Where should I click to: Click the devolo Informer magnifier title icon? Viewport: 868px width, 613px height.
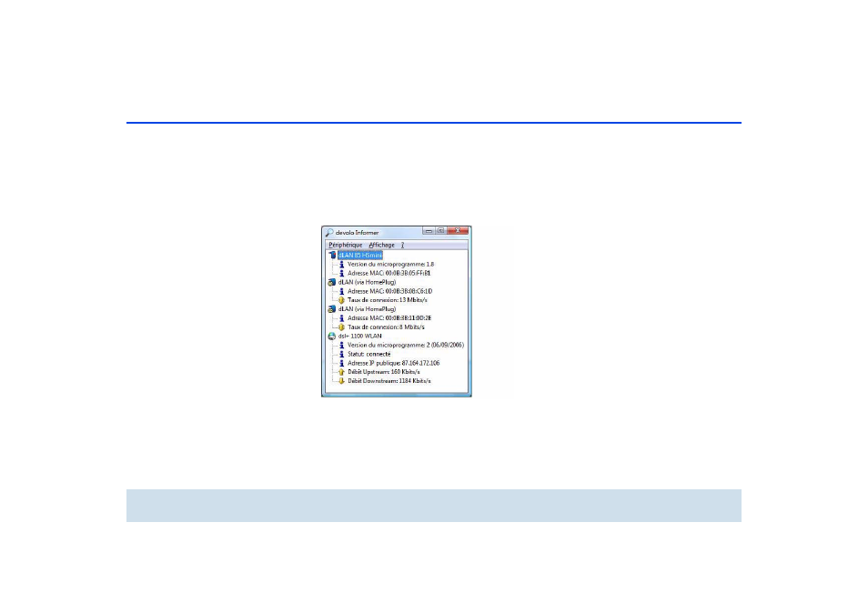click(x=329, y=232)
